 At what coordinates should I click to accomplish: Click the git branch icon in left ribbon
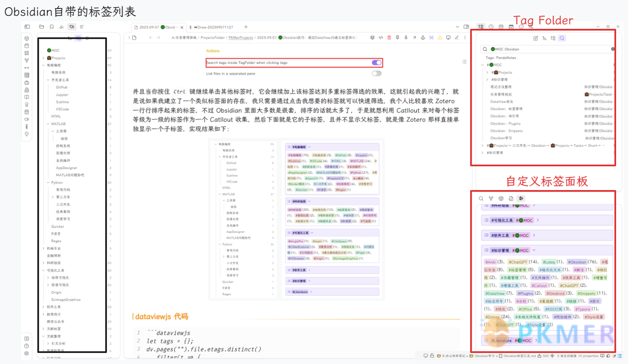[x=27, y=60]
